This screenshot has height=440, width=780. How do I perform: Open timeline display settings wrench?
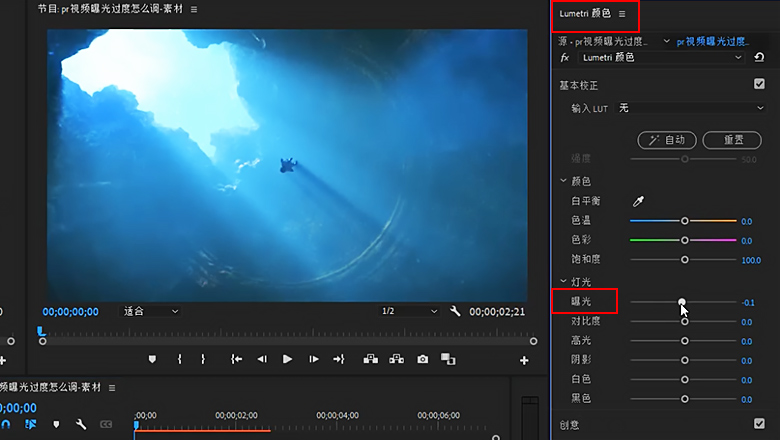81,424
